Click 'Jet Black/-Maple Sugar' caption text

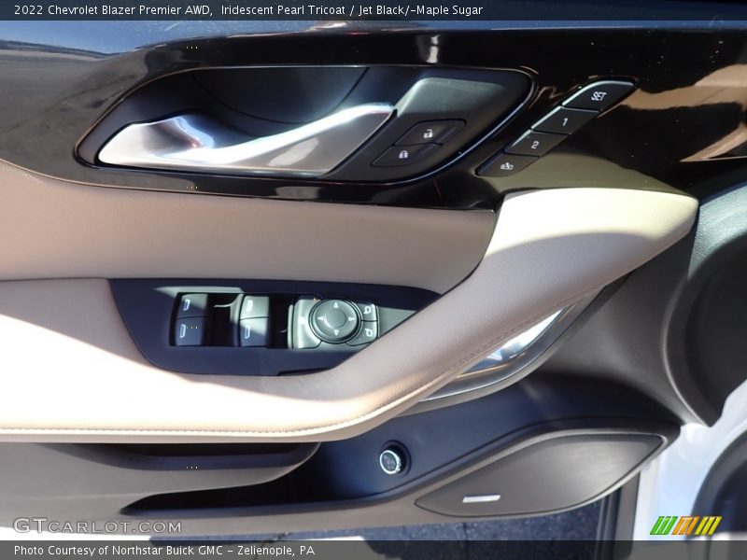(421, 10)
